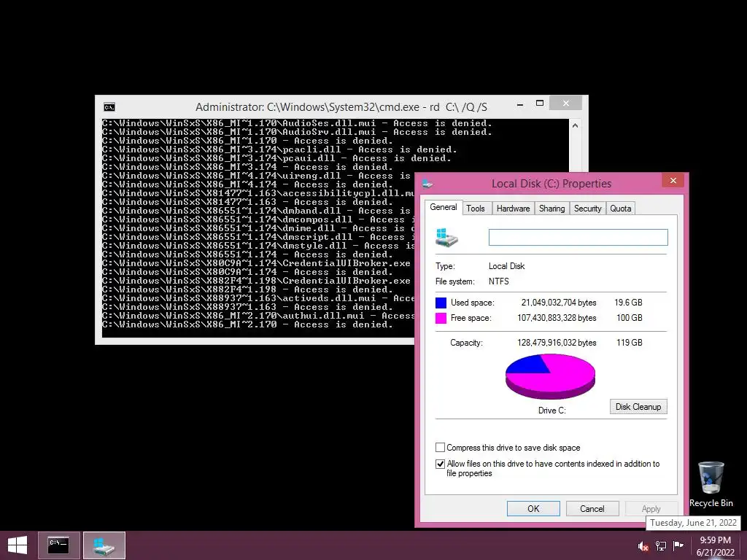The height and width of the screenshot is (560, 747).
Task: Open the taskbar clock showing 9:59 PM
Action: pos(716,546)
